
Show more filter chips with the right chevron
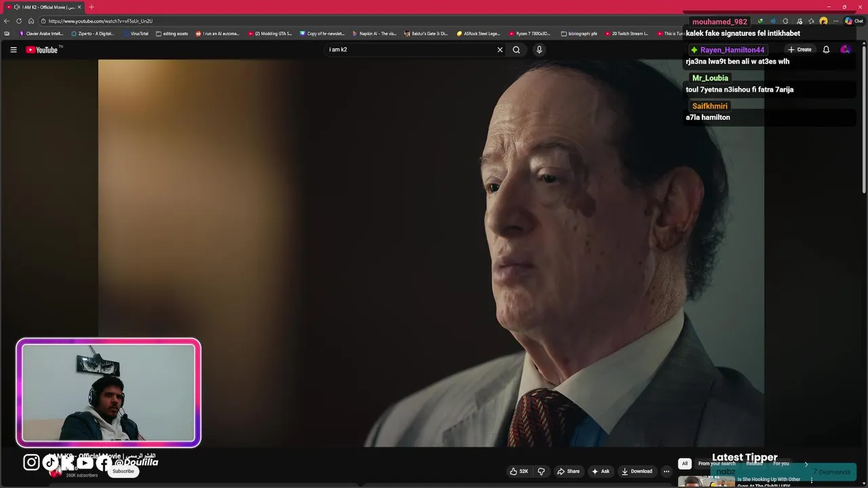click(806, 464)
